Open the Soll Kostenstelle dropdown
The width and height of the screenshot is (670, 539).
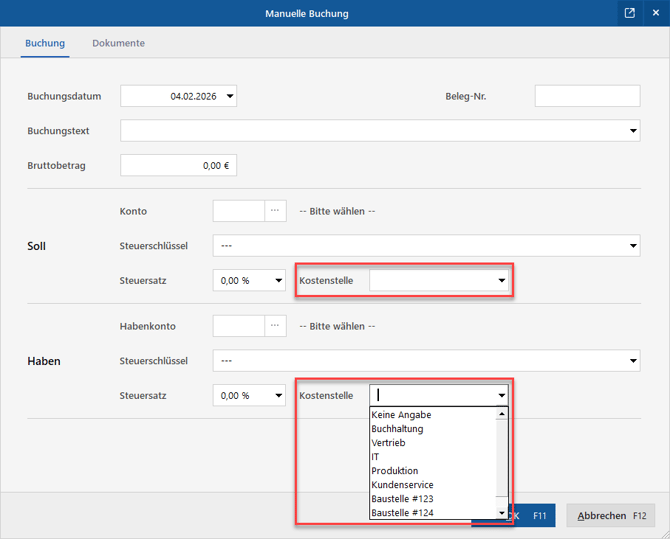click(502, 281)
